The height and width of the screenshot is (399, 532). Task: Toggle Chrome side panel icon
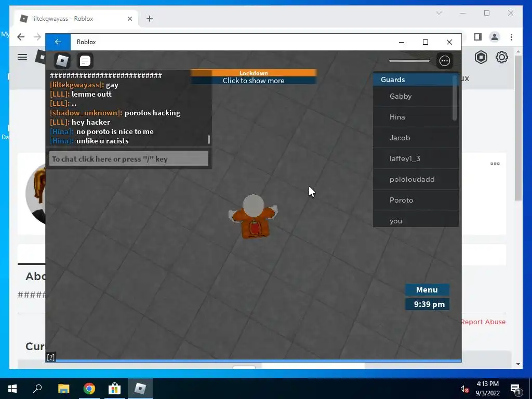tap(478, 37)
